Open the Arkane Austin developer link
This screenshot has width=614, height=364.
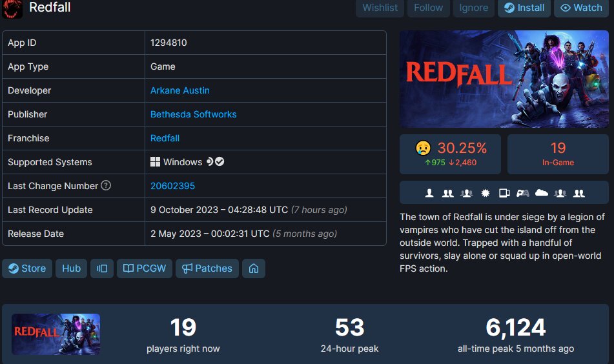[x=179, y=90]
